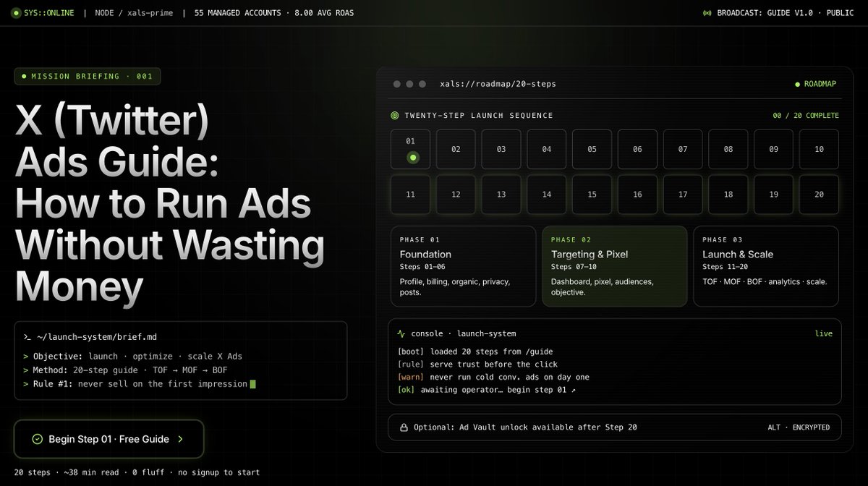Click the first window dot in roadmap header
Screen dimensions: 868x486
(x=397, y=84)
